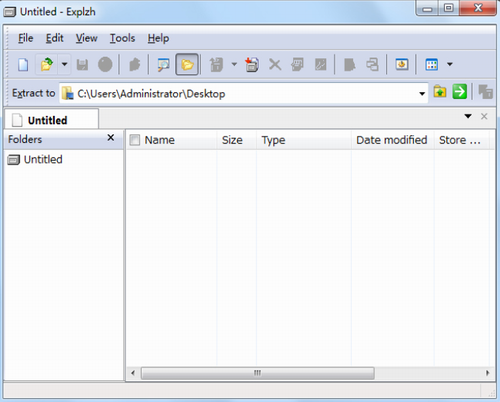Sort by Date modified column header
Screen dimensions: 500x402
[x=392, y=140]
